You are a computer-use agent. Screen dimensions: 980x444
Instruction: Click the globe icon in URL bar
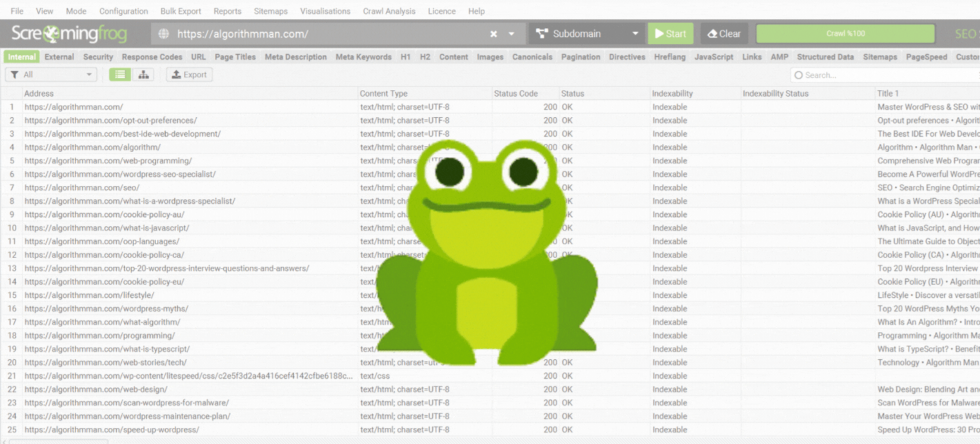(163, 34)
